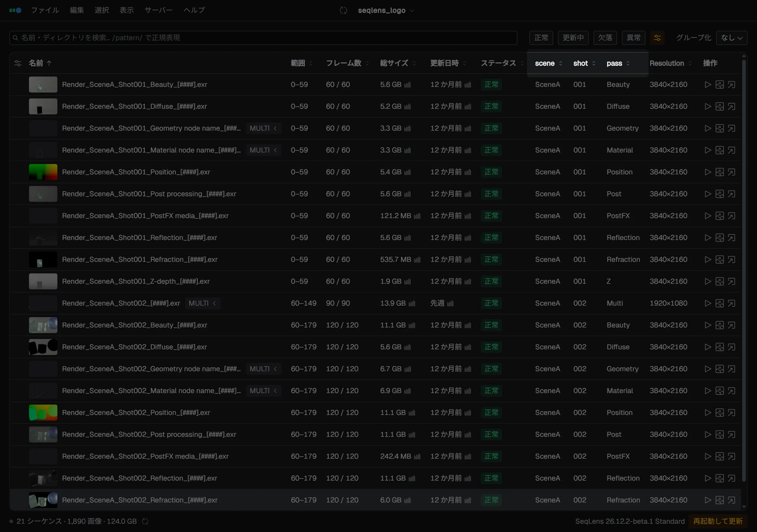The height and width of the screenshot is (532, 757).
Task: Open column settings icon left of 名前 header
Action: click(x=18, y=63)
